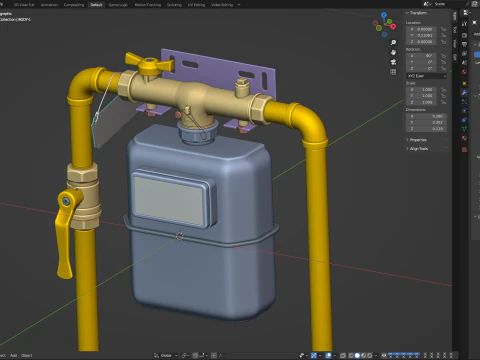The image size is (480, 360).
Task: Lock the Scale Y value
Action: 443,96
